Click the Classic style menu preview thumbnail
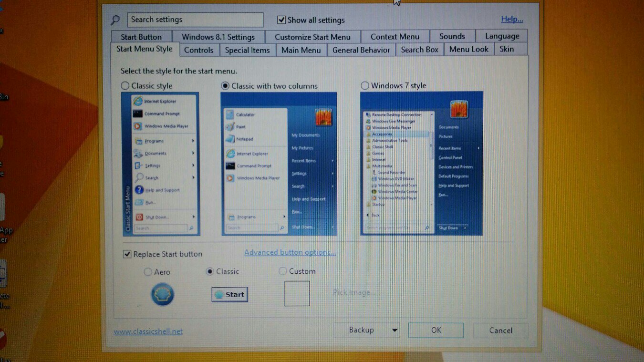This screenshot has width=644, height=362. (160, 164)
